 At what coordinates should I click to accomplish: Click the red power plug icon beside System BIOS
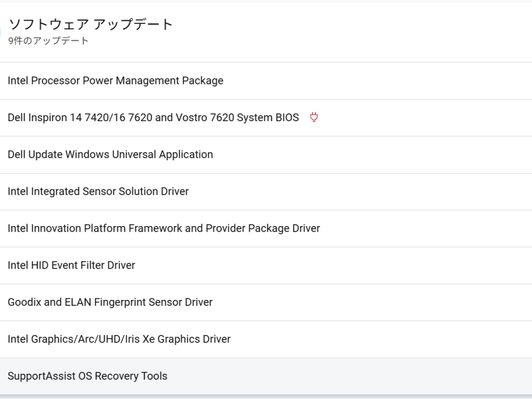click(314, 118)
